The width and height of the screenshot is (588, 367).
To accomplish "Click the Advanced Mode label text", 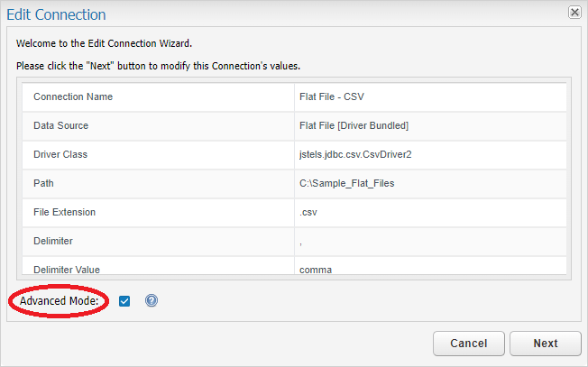I will coord(60,301).
